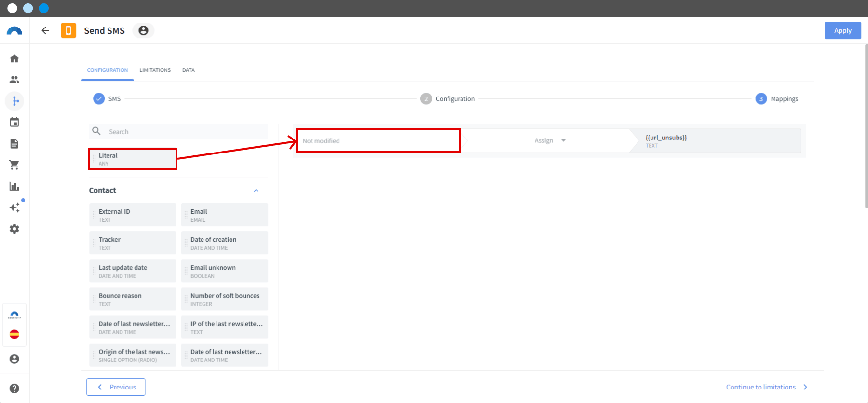Screen dimensions: 868x403
Task: Click the Not modified source field
Action: pos(378,141)
